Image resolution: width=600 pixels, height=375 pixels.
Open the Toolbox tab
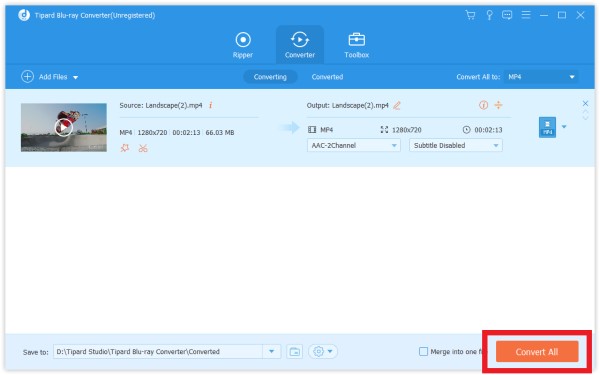(356, 45)
